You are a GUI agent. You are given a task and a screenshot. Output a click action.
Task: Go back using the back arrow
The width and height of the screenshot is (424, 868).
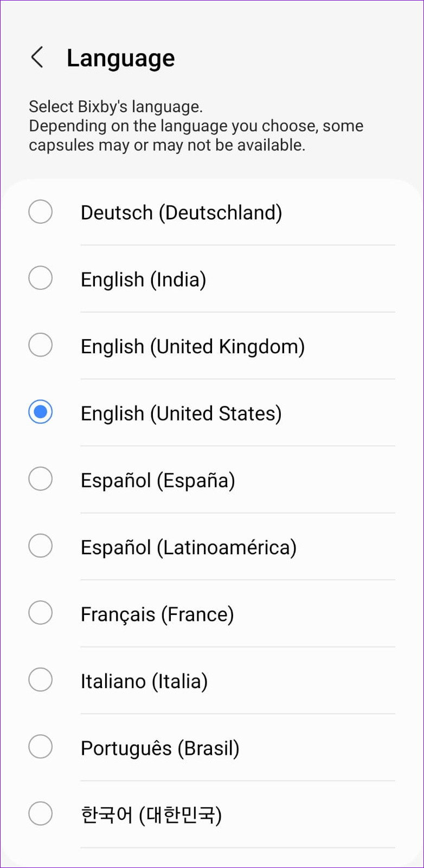(37, 57)
